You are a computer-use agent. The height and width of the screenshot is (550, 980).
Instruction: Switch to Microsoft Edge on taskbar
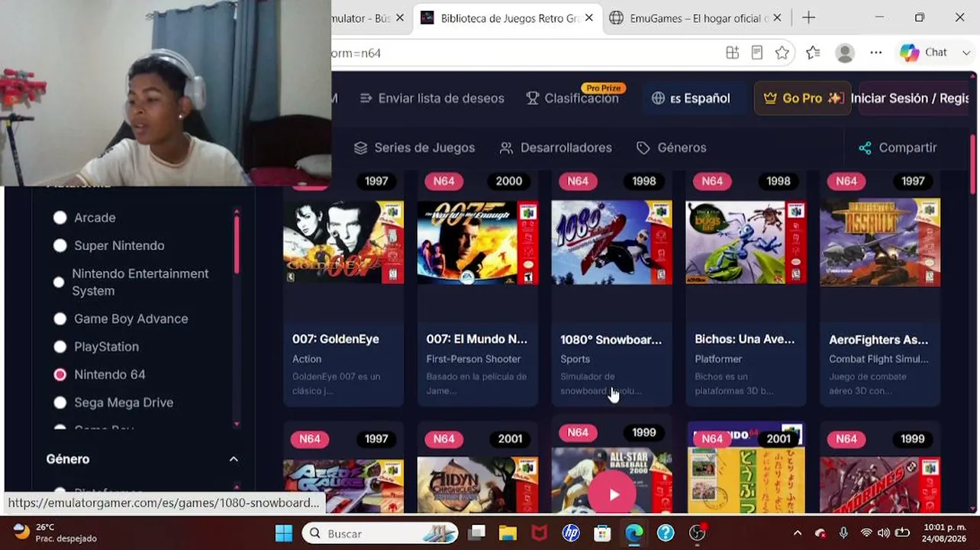(633, 533)
